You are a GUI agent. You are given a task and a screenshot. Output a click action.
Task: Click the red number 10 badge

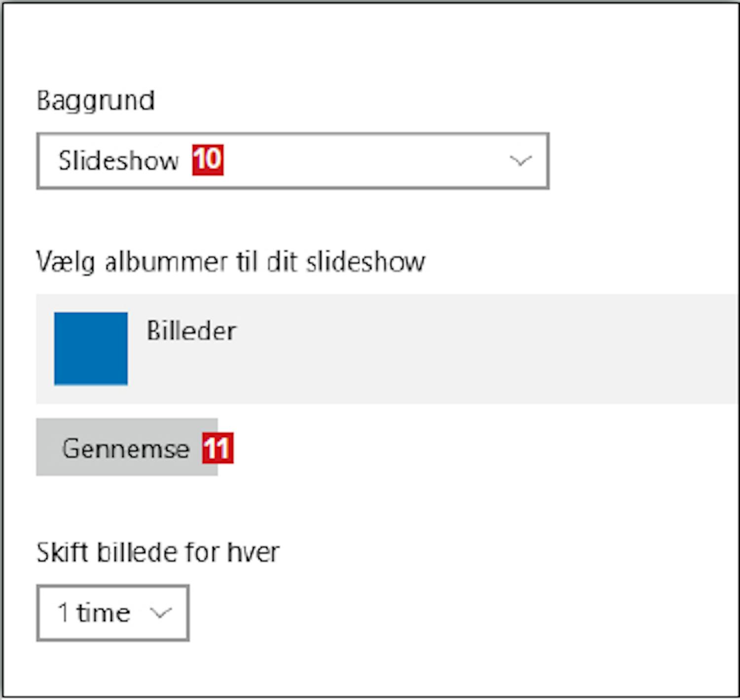[208, 160]
